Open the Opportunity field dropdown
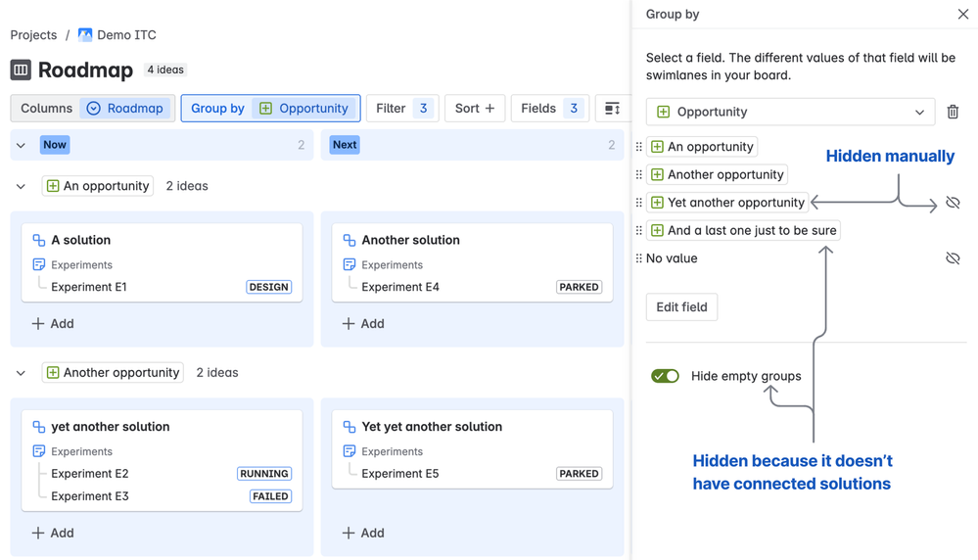The height and width of the screenshot is (560, 978). tap(790, 112)
